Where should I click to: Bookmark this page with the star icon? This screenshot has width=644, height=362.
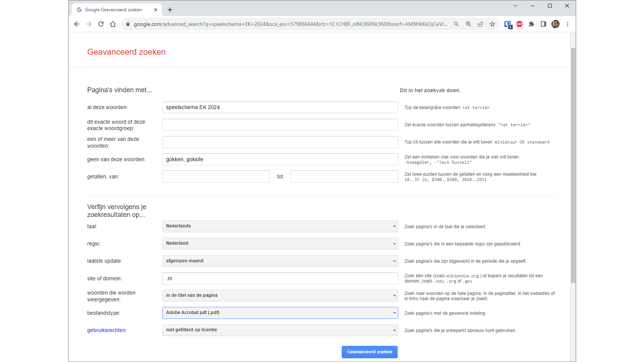click(x=492, y=24)
